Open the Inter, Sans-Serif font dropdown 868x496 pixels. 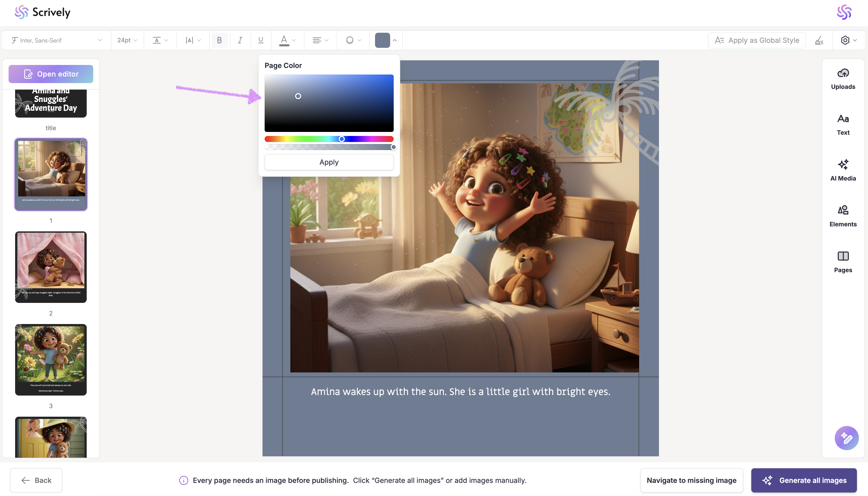57,40
